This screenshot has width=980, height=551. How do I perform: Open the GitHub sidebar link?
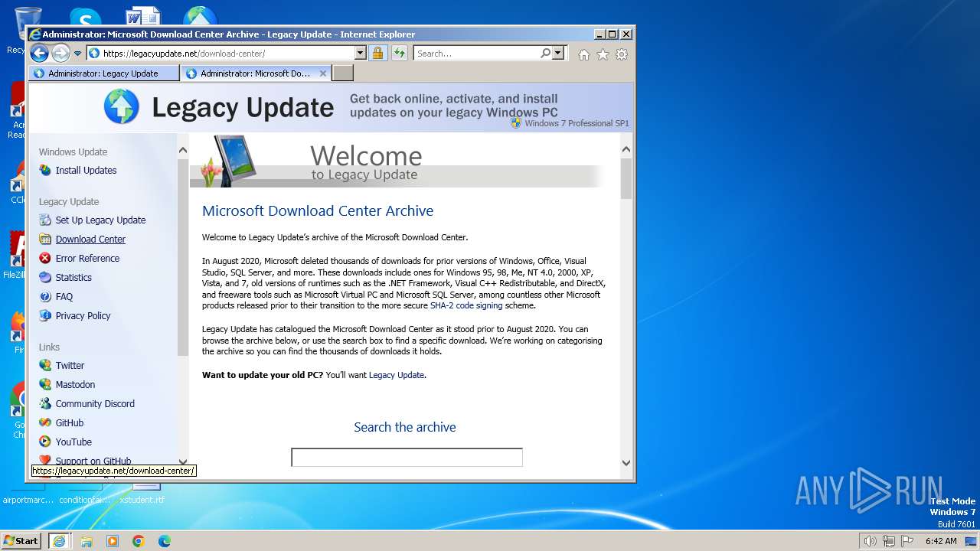pyautogui.click(x=70, y=423)
